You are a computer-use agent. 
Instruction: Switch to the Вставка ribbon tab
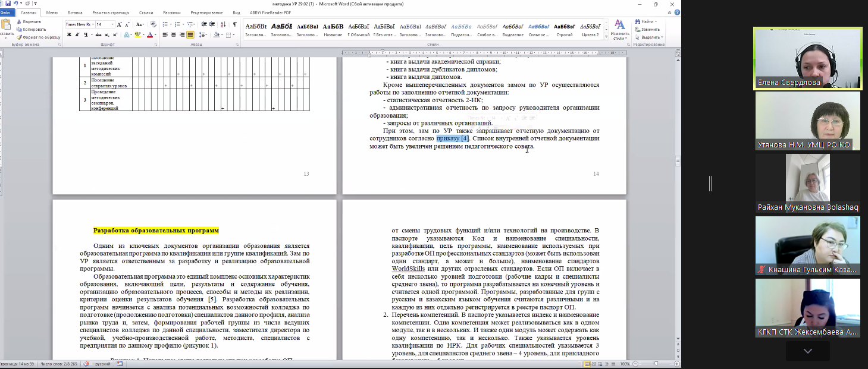click(75, 12)
